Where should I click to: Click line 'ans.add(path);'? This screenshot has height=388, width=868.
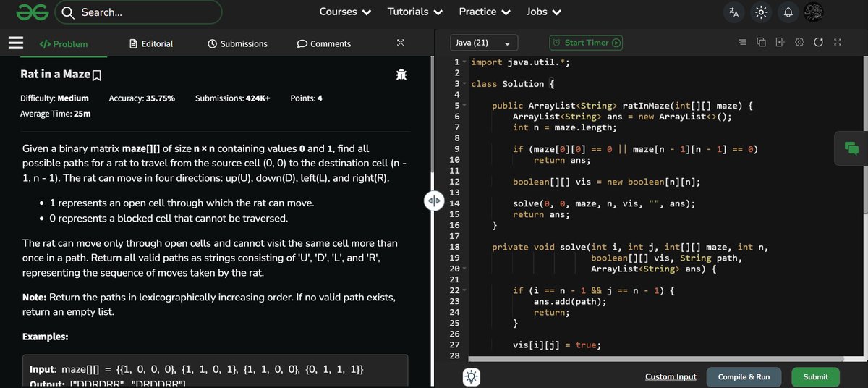pyautogui.click(x=570, y=301)
